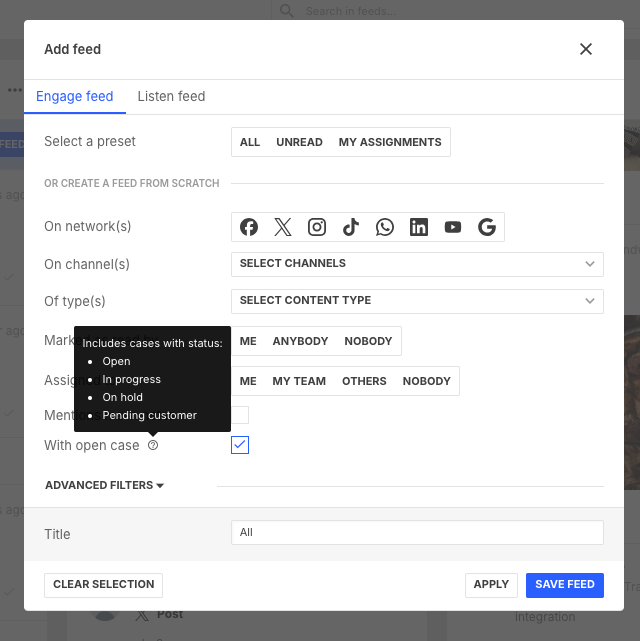
Task: Select the Google network icon
Action: pos(487,227)
